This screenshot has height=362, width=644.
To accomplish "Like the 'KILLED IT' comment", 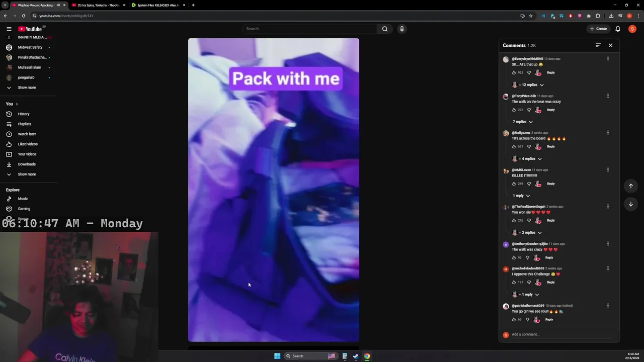I will (x=514, y=184).
